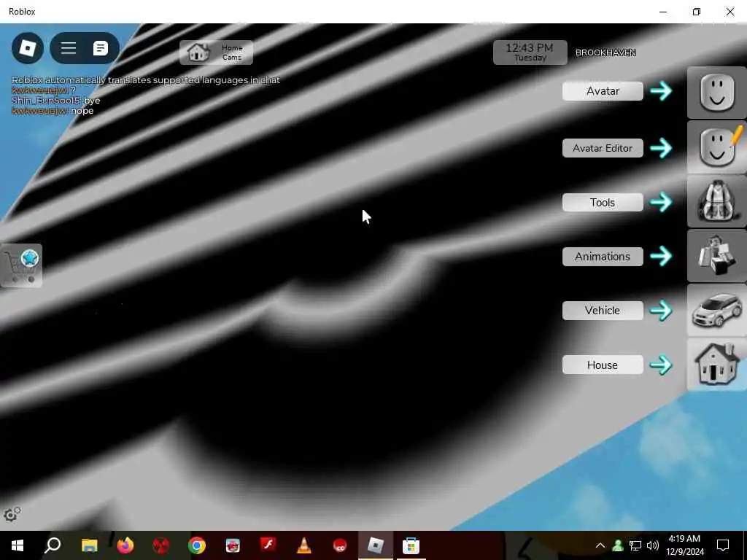Open the red Flash Player taskbar icon
The image size is (747, 560).
[268, 545]
